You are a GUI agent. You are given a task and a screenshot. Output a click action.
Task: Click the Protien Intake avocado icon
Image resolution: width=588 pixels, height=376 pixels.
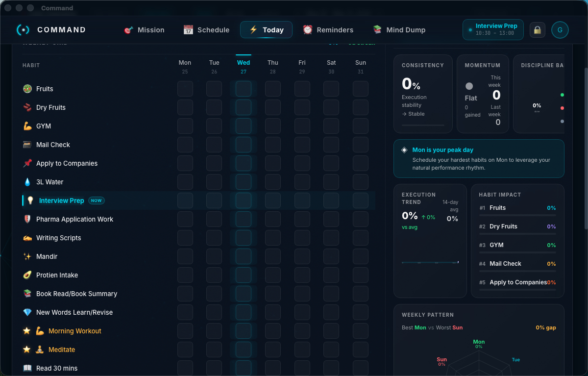(x=27, y=275)
